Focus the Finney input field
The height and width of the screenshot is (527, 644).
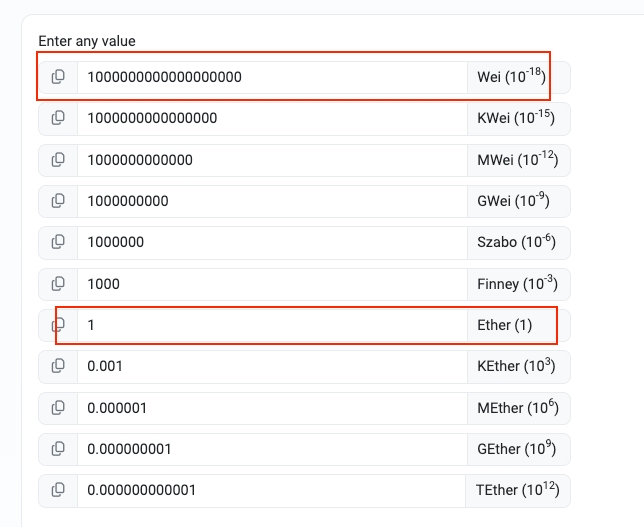[272, 284]
